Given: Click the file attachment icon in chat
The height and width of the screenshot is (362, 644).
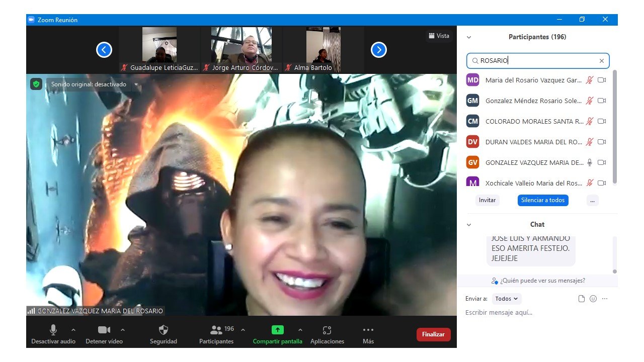Looking at the screenshot, I should point(582,299).
